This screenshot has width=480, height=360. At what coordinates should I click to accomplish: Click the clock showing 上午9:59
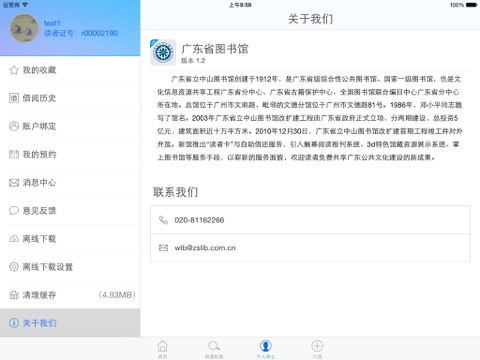pos(240,5)
